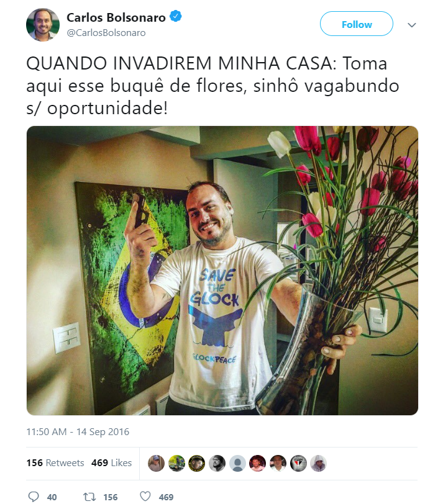Open the bearded black-and-white liker avatar
443x504 pixels.
(217, 463)
